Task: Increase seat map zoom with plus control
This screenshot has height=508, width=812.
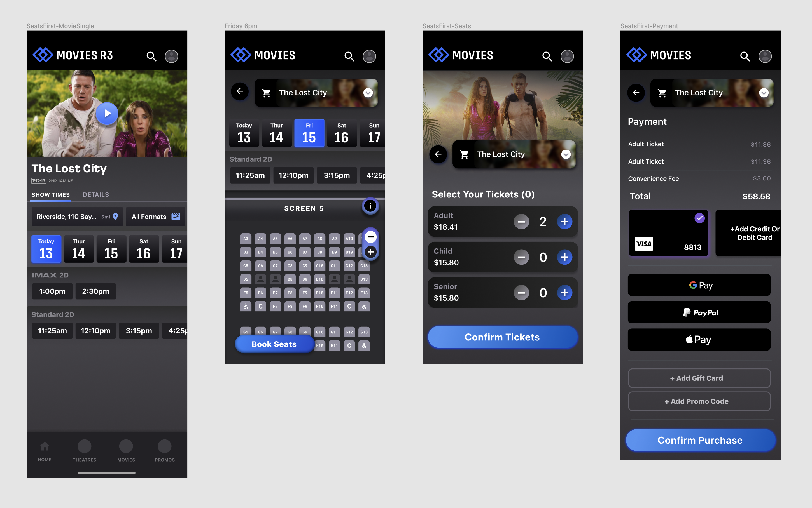Action: [370, 252]
